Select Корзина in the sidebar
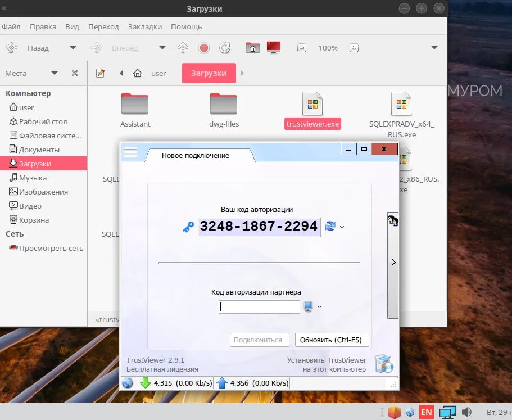The height and width of the screenshot is (420, 512). (x=43, y=220)
